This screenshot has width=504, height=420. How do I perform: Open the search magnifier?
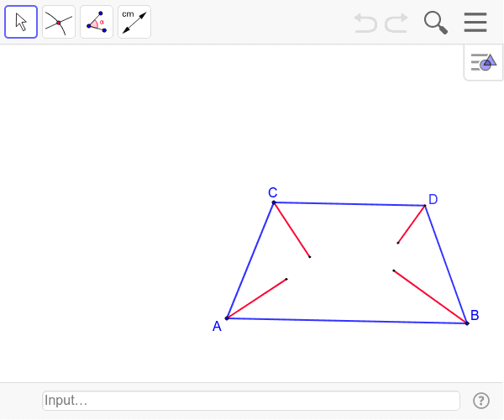click(x=436, y=23)
